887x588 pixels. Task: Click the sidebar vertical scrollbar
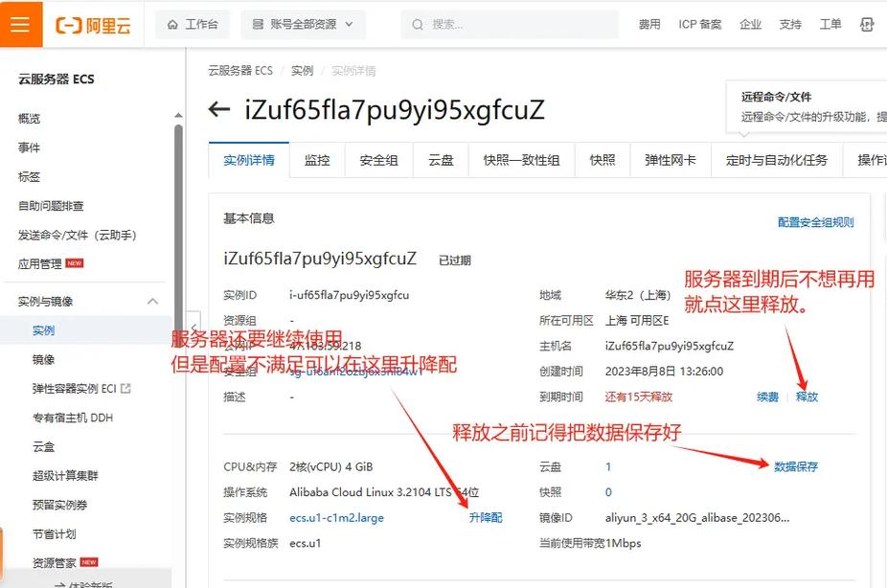pos(178,226)
